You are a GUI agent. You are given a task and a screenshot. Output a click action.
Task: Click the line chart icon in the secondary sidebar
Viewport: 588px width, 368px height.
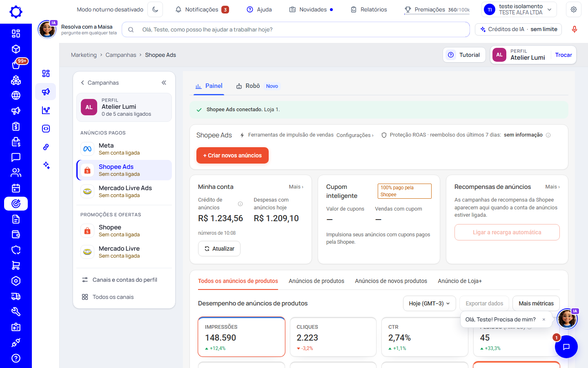[x=46, y=110]
